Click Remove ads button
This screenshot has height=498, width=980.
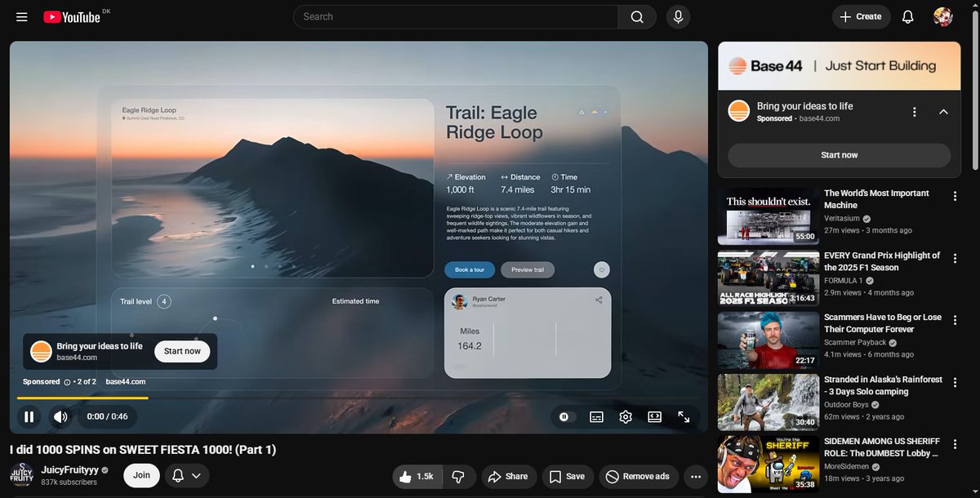[x=639, y=477]
